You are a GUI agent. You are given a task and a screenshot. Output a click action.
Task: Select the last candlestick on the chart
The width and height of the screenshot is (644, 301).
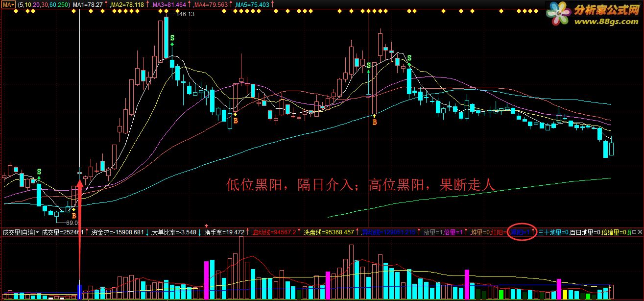[x=611, y=146]
